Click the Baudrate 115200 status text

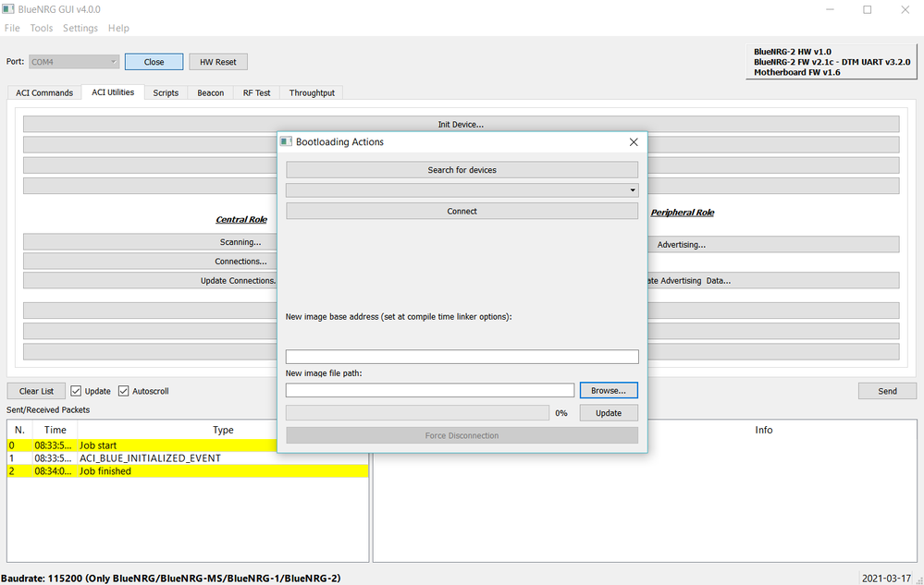(x=171, y=579)
